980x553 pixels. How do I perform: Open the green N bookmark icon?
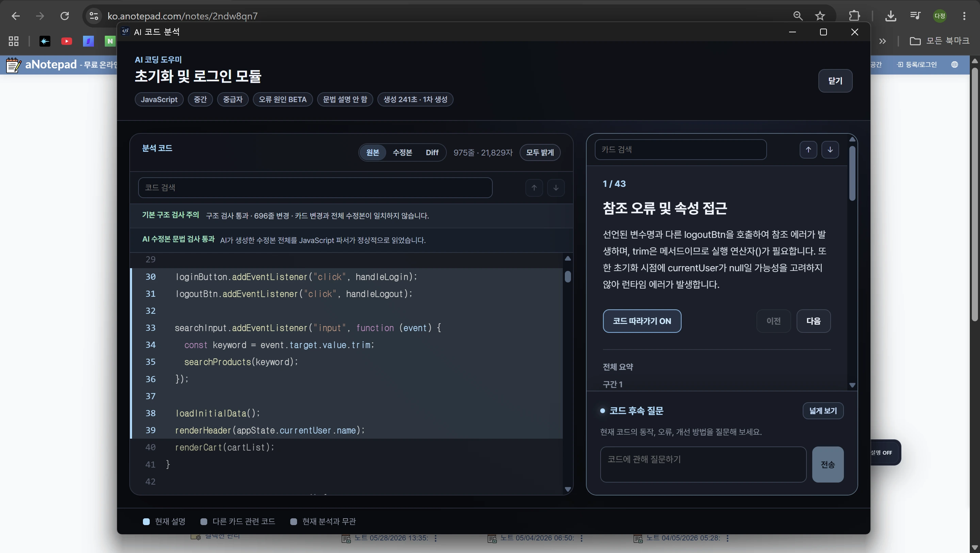[110, 41]
